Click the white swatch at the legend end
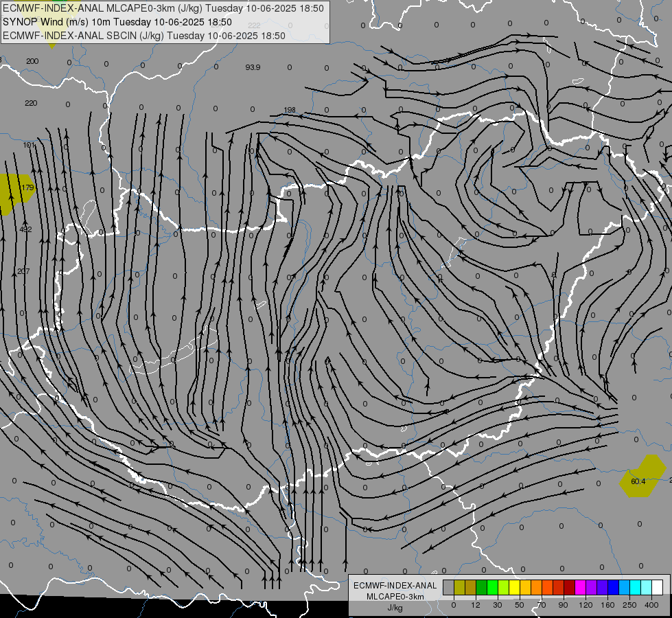The width and height of the screenshot is (672, 618). pyautogui.click(x=658, y=588)
